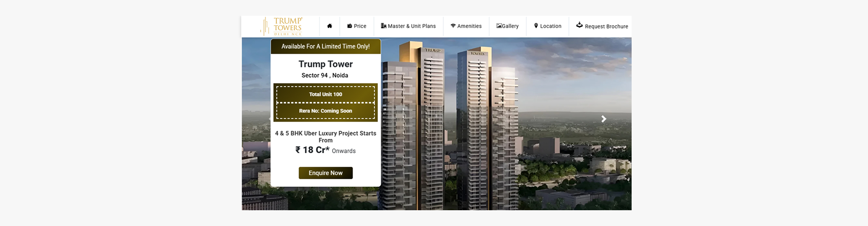The width and height of the screenshot is (868, 226).
Task: Click the Rera No: Coming Soon box
Action: point(326,111)
